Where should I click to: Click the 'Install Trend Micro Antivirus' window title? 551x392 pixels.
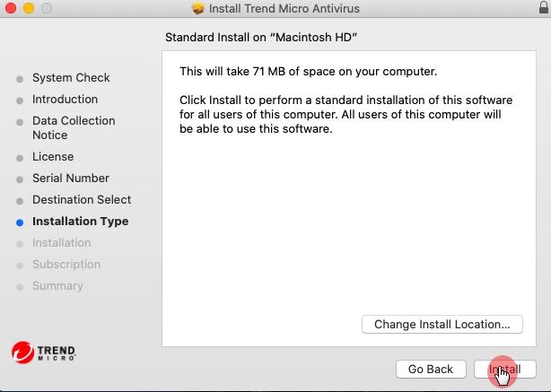pos(284,8)
